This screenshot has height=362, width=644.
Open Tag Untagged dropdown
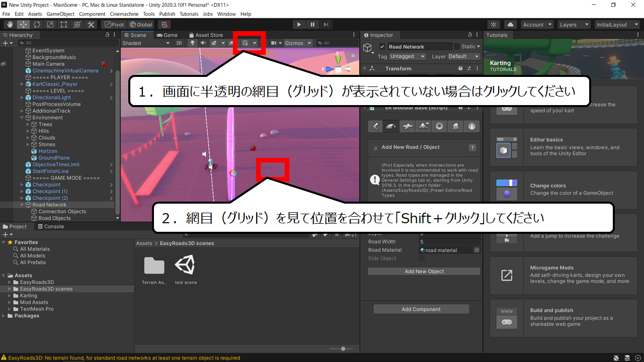click(x=407, y=56)
